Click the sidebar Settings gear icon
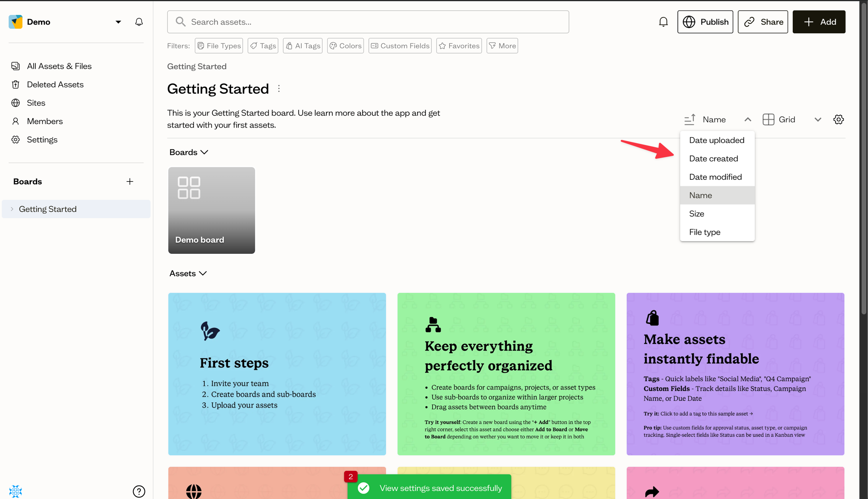Viewport: 868px width, 499px height. [x=16, y=140]
